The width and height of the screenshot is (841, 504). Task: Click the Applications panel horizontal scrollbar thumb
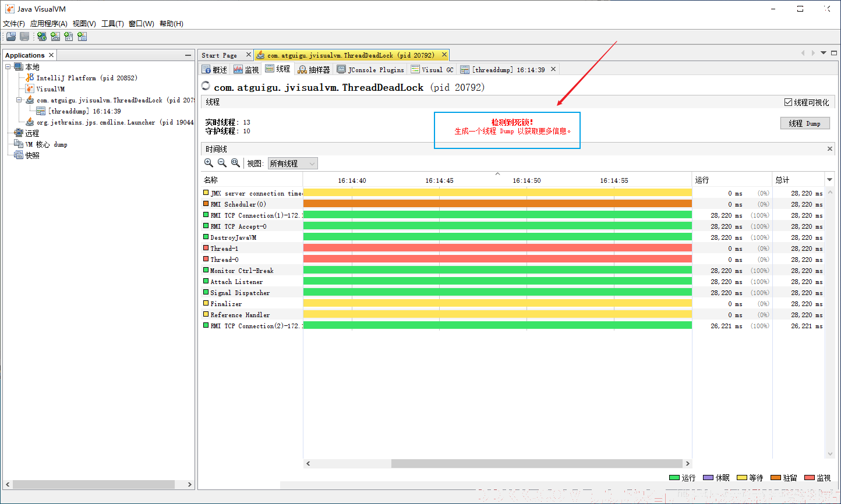(x=93, y=484)
